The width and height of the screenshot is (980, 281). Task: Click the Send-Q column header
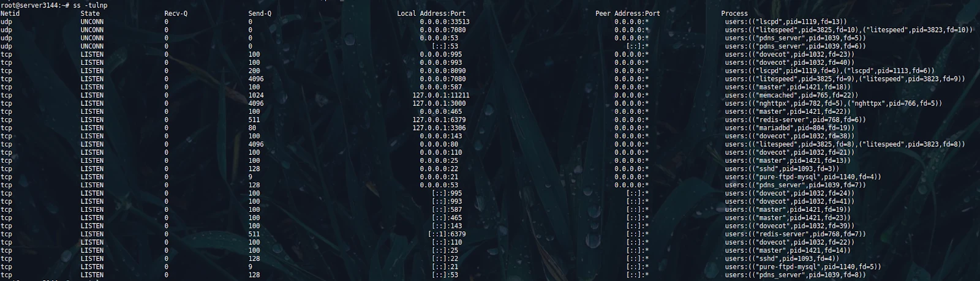coord(260,13)
